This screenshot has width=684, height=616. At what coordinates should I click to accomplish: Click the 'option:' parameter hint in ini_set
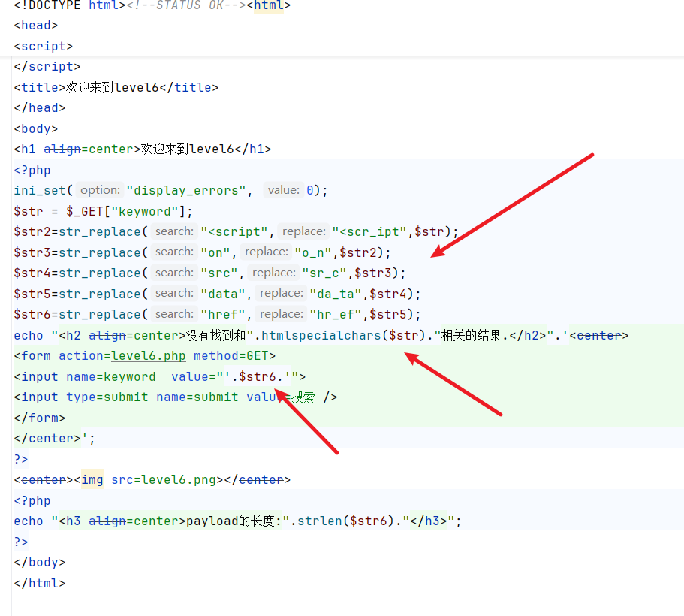pyautogui.click(x=100, y=191)
